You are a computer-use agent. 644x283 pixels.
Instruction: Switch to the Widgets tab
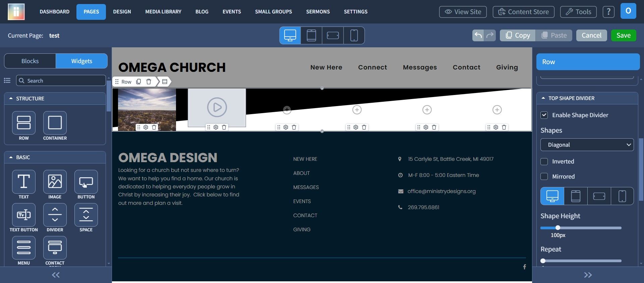click(82, 61)
